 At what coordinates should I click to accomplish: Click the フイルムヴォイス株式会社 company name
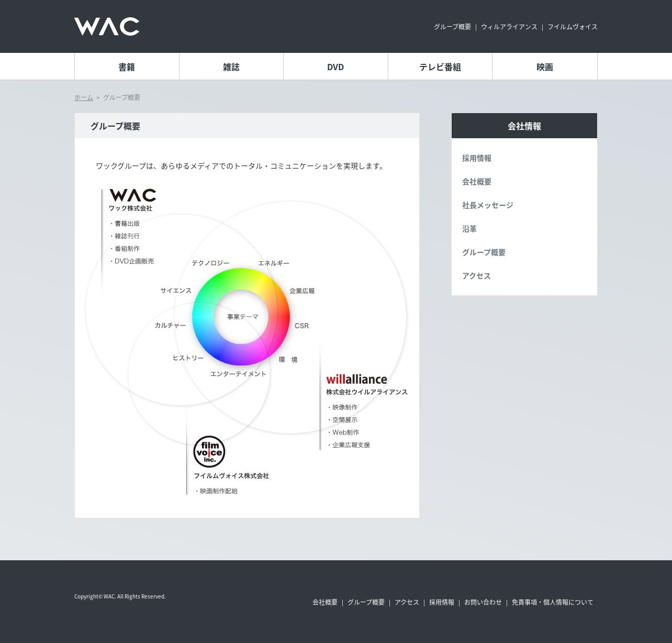231,475
